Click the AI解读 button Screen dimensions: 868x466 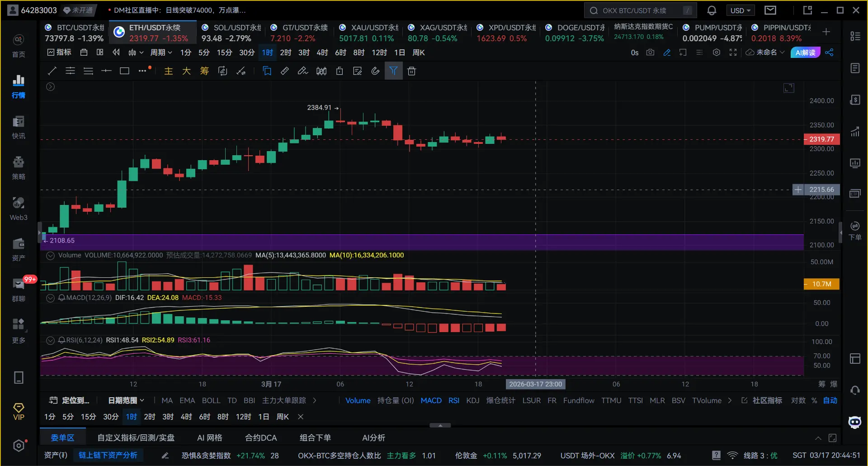(x=805, y=52)
